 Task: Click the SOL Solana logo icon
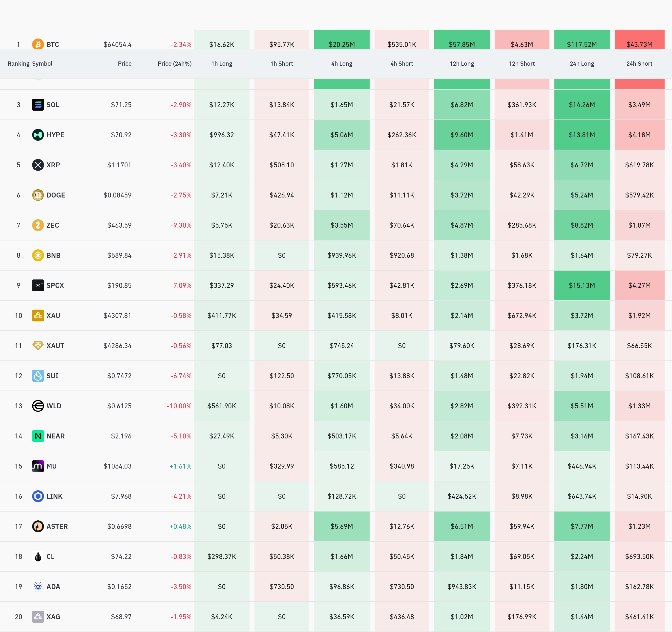(38, 105)
